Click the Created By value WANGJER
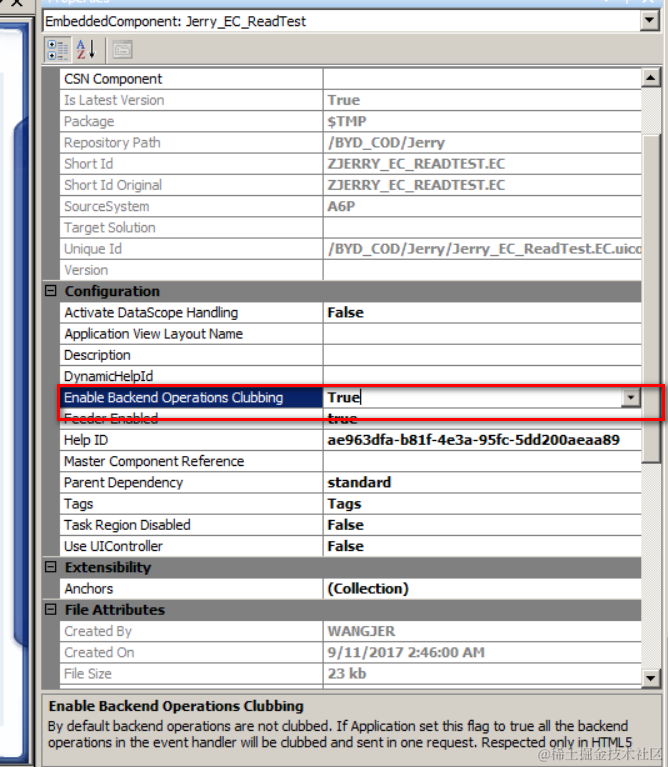 pos(361,632)
